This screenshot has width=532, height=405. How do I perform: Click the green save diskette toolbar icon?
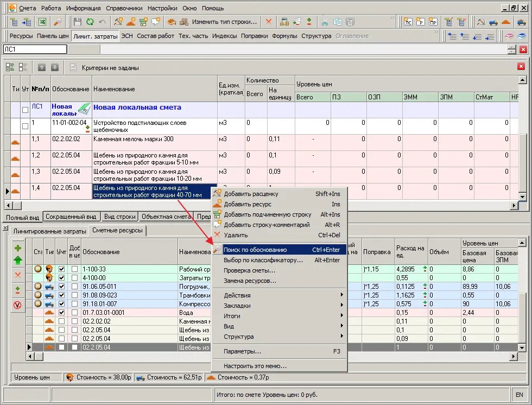pos(78,22)
